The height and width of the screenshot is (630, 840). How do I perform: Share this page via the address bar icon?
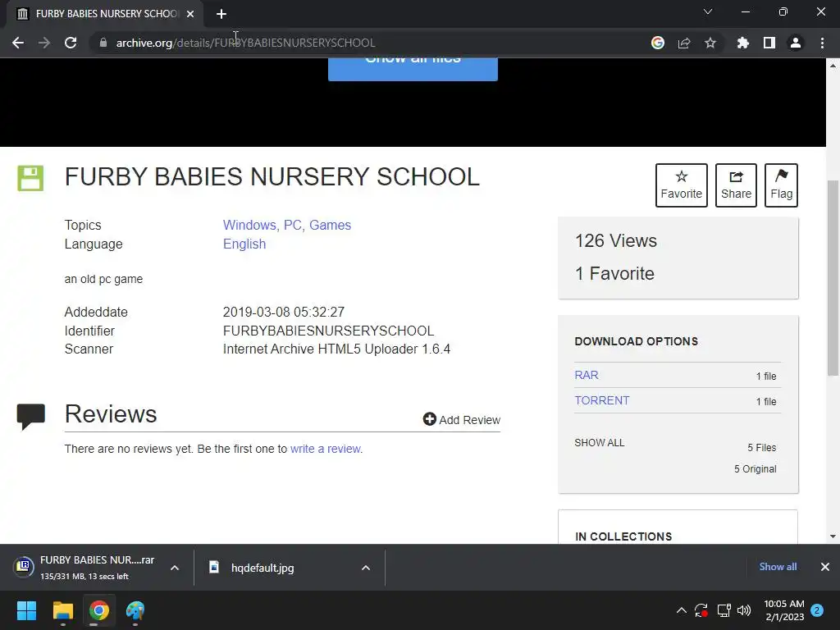click(684, 43)
